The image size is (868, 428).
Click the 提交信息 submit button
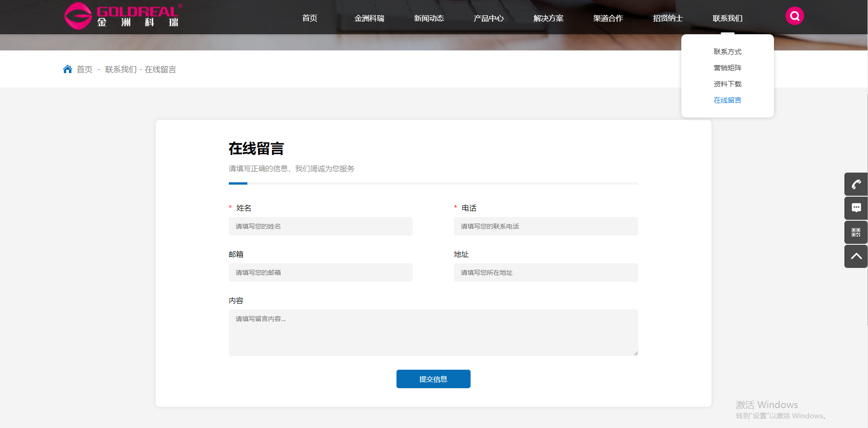coord(433,378)
